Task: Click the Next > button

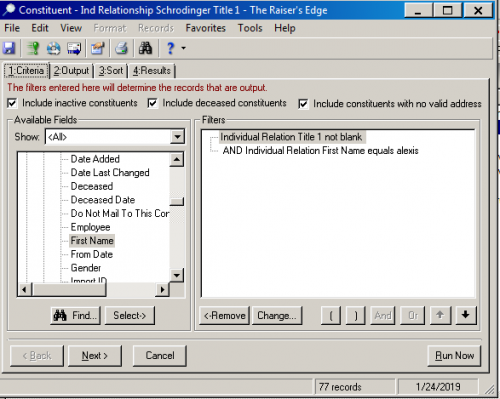Action: (x=95, y=356)
